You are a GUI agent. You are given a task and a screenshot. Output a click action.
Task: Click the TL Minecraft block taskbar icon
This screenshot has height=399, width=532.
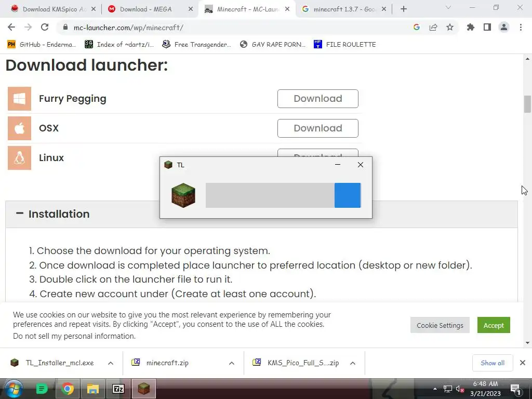coord(144,389)
